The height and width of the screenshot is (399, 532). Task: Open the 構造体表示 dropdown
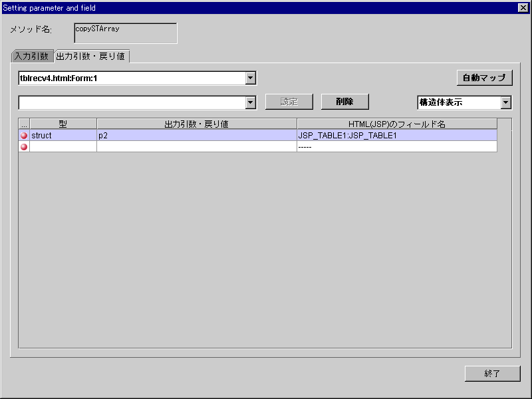505,102
